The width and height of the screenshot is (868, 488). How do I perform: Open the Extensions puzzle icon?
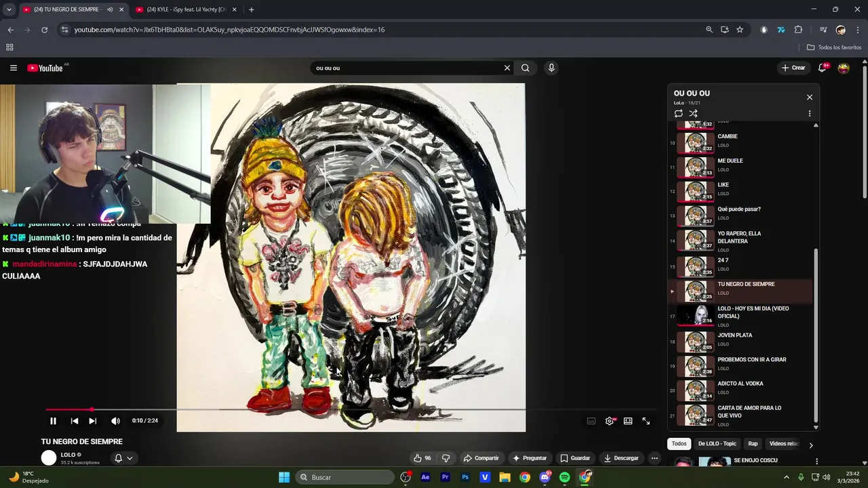pyautogui.click(x=798, y=30)
